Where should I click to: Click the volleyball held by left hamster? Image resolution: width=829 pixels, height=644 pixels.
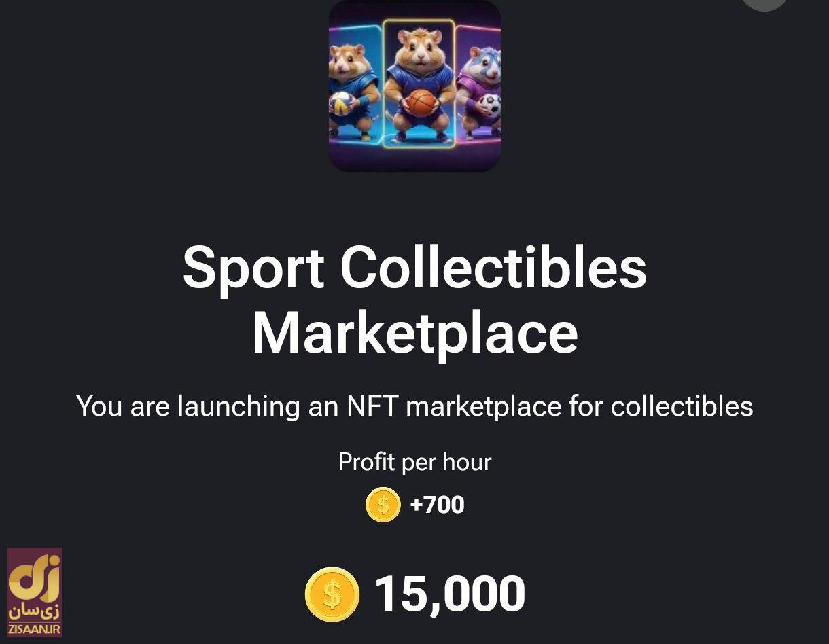pos(341,103)
